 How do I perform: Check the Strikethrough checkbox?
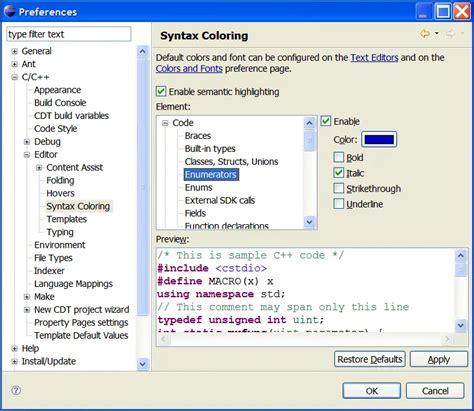[339, 188]
